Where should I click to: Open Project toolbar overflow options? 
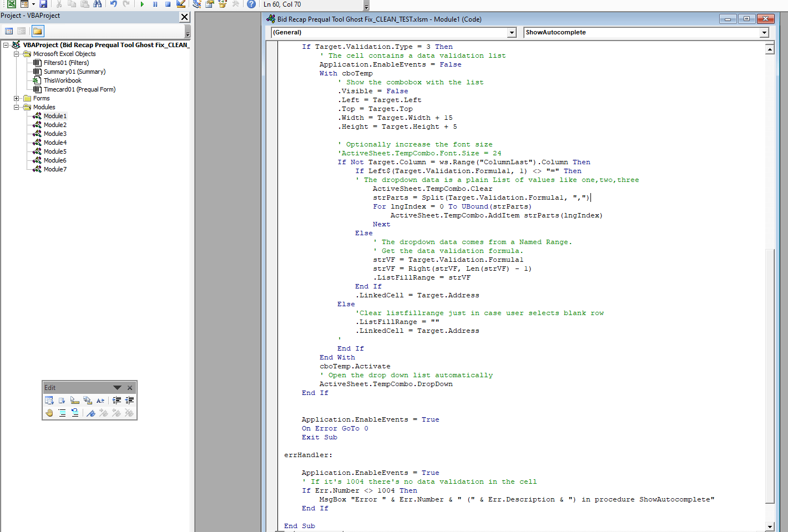click(x=188, y=32)
